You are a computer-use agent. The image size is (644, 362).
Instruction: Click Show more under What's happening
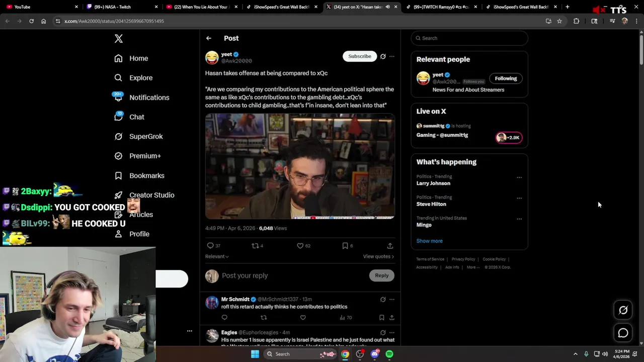430,241
